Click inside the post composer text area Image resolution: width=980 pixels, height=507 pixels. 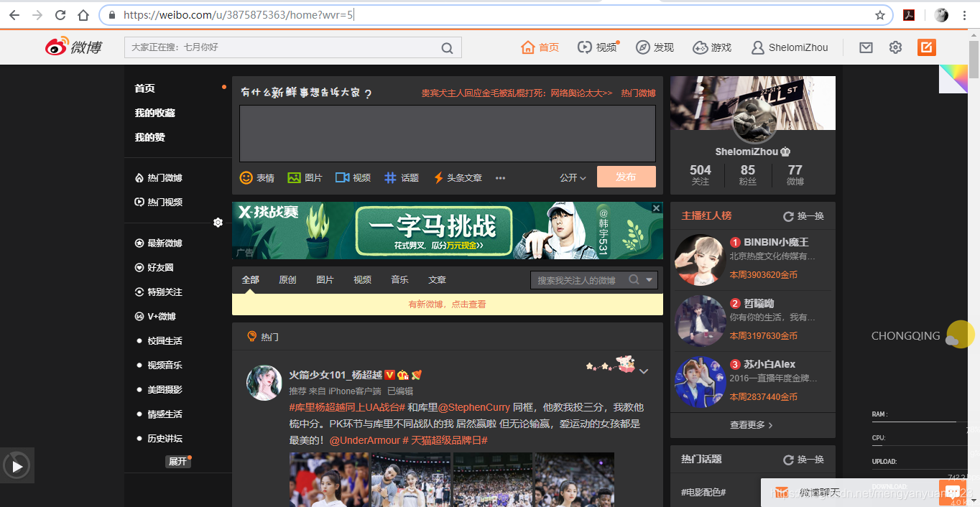click(x=447, y=134)
